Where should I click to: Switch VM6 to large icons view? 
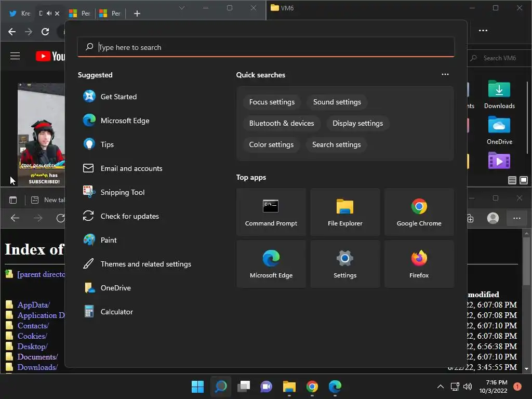click(x=524, y=180)
